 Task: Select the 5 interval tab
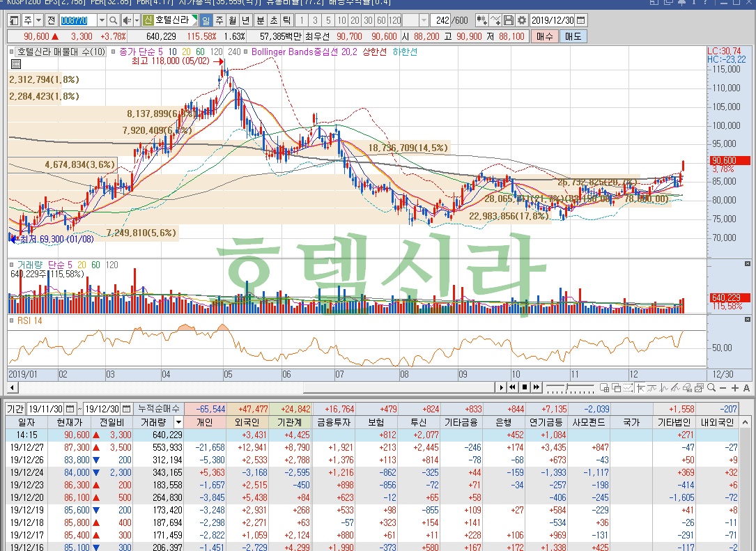coord(328,20)
